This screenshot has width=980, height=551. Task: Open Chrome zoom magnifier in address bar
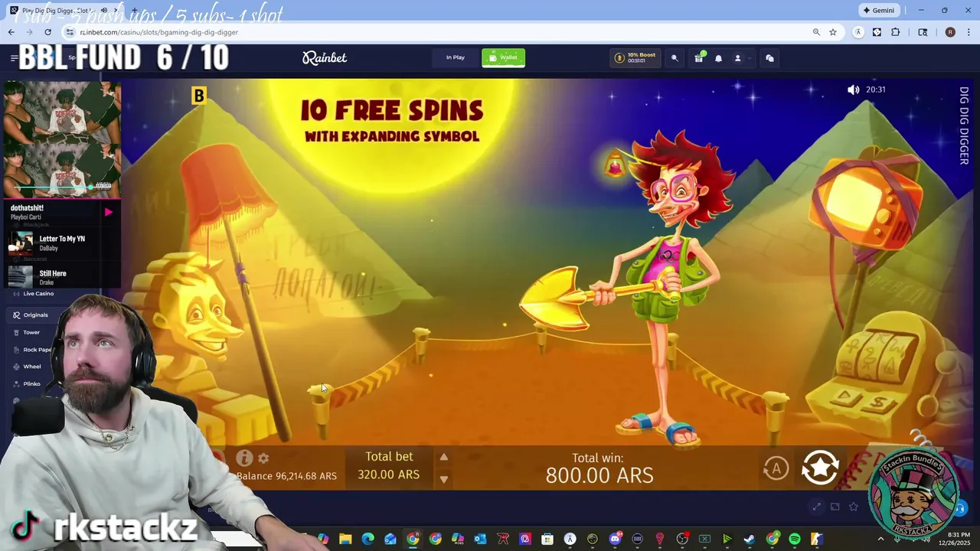click(x=816, y=32)
